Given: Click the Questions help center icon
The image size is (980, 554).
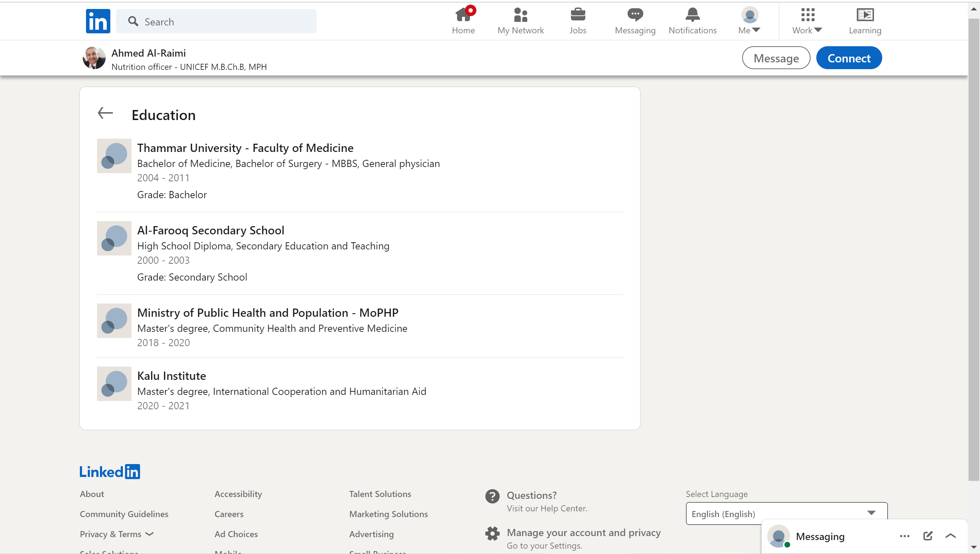Looking at the screenshot, I should tap(492, 496).
